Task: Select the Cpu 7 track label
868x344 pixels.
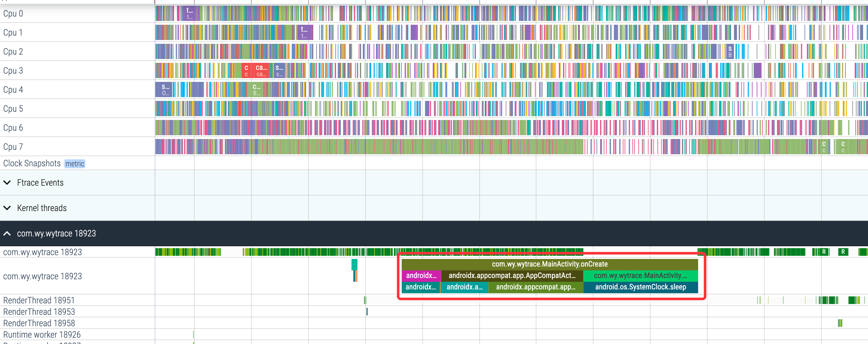Action: click(x=13, y=147)
